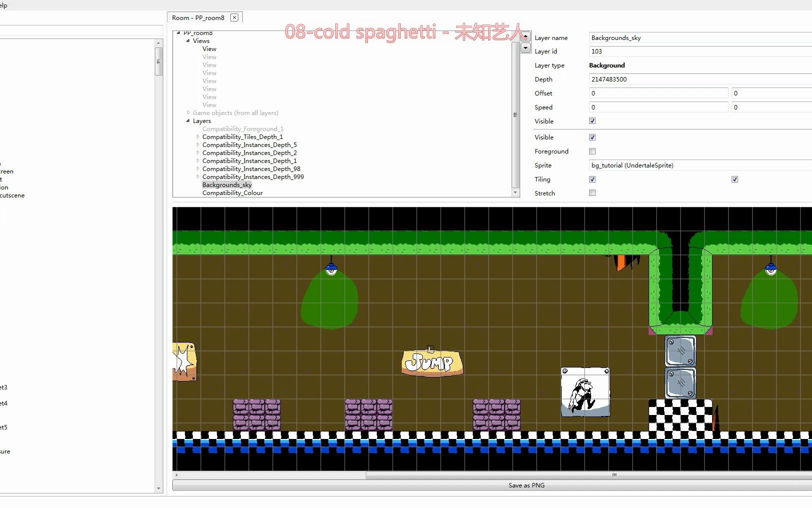
Task: Expand Compatibility_Instances_Depth_98 layer
Action: (x=198, y=169)
